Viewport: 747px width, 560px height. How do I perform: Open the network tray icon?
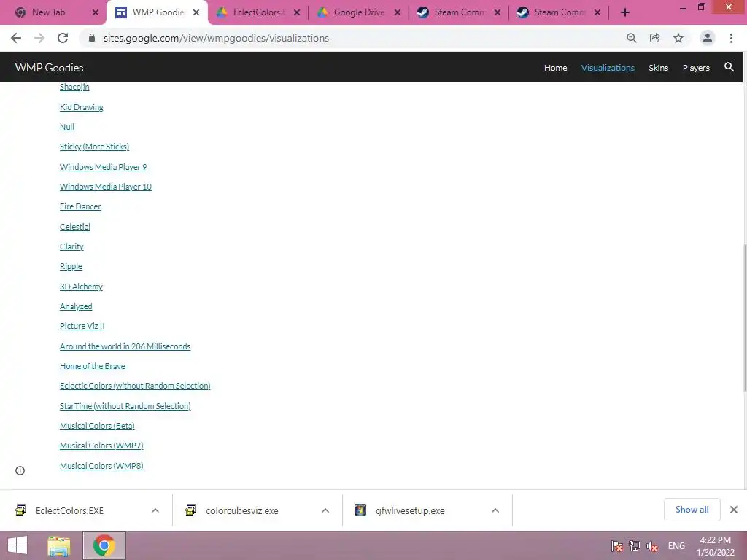[x=634, y=545]
